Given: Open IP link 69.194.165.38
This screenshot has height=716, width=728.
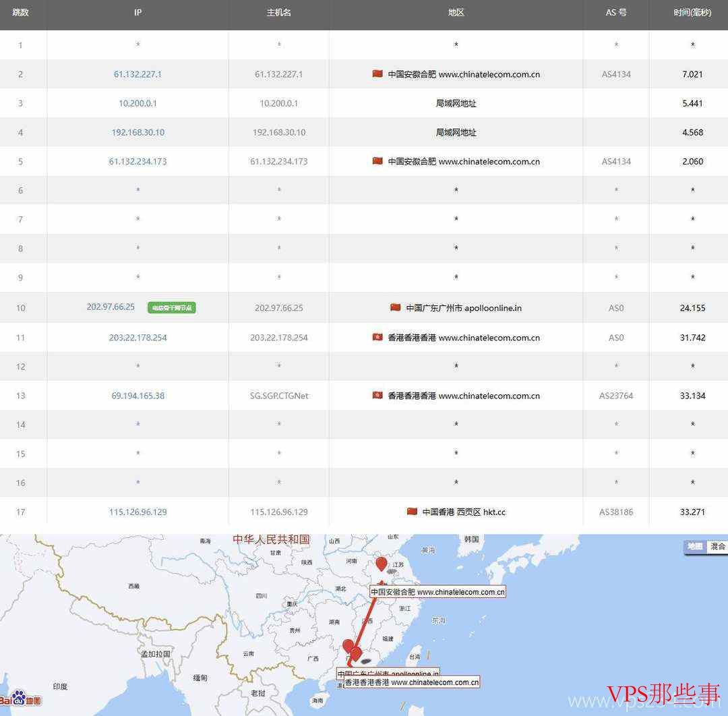Looking at the screenshot, I should [x=138, y=396].
